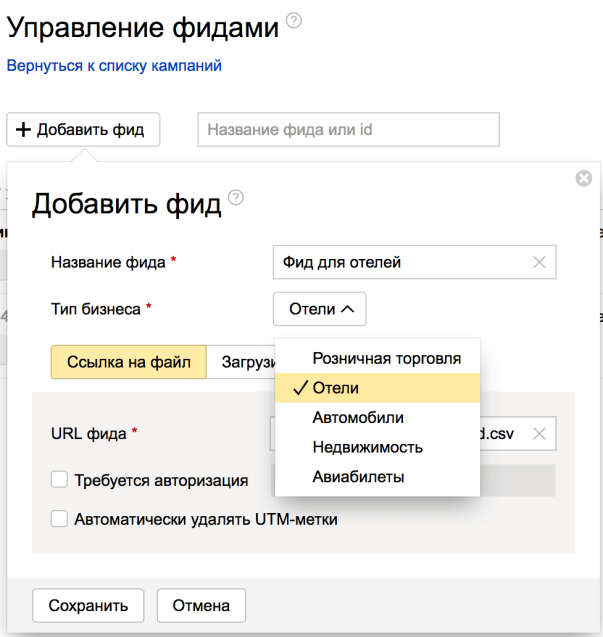Cancel with Отмена button
Image resolution: width=603 pixels, height=637 pixels.
(202, 605)
